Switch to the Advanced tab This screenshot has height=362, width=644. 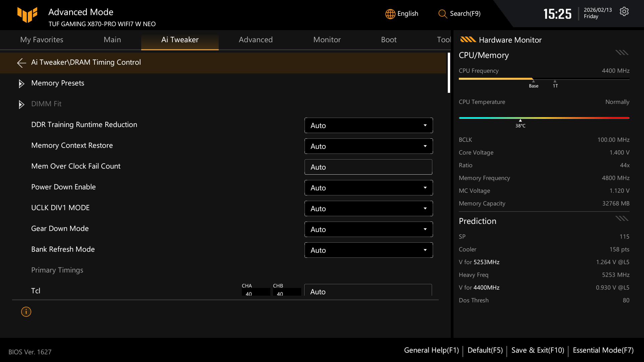(x=256, y=40)
